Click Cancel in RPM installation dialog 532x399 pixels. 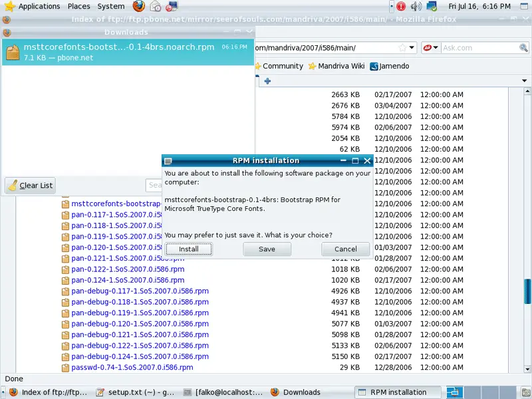coord(345,249)
